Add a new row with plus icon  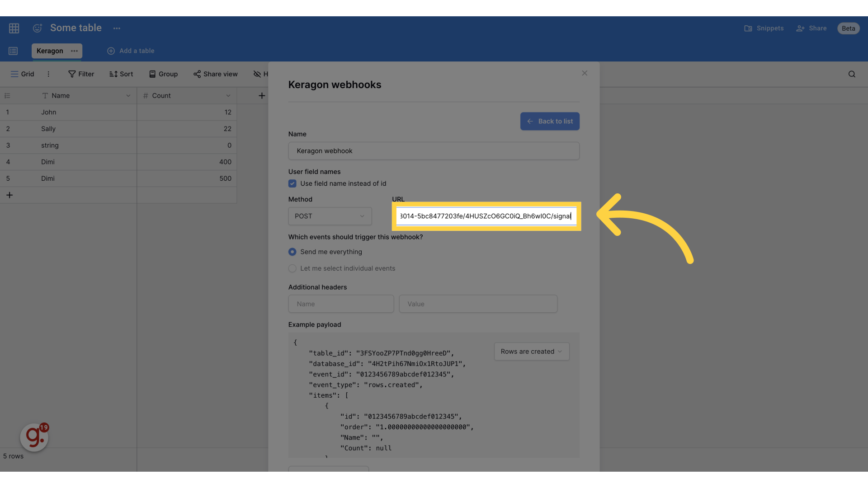pyautogui.click(x=9, y=195)
